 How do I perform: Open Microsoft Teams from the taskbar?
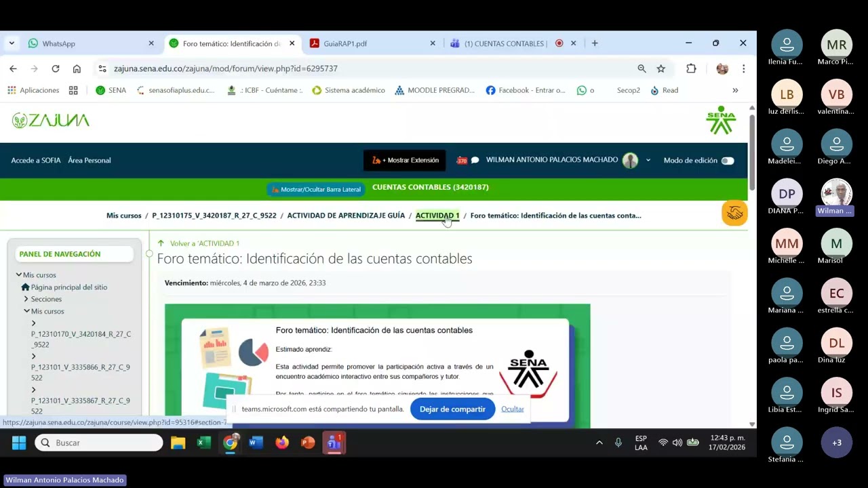point(334,443)
